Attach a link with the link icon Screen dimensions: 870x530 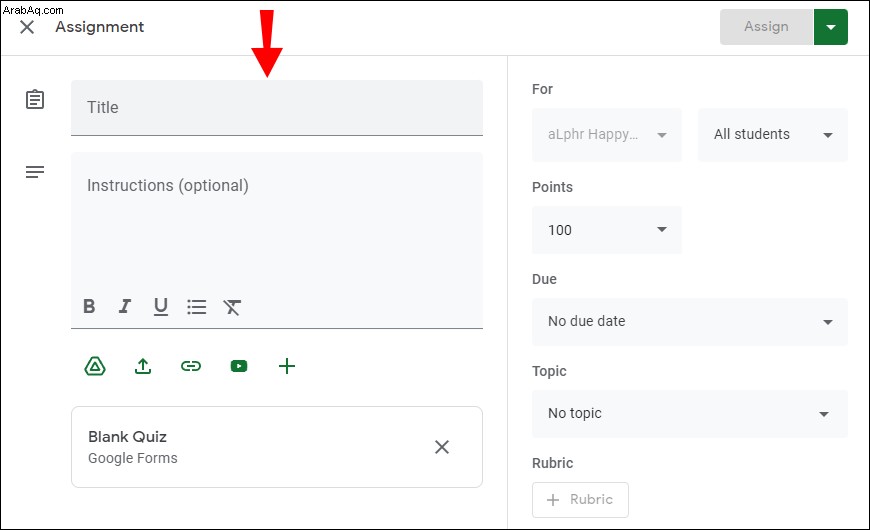[x=191, y=366]
